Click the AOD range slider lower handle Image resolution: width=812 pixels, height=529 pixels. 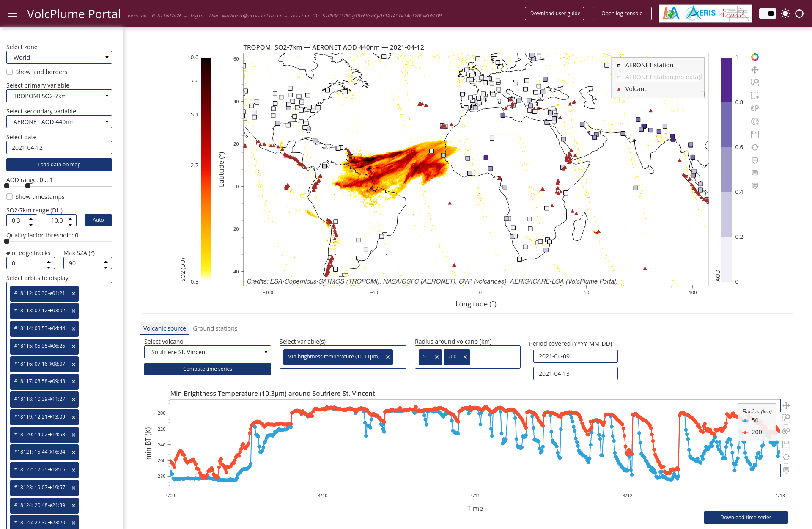pyautogui.click(x=7, y=186)
